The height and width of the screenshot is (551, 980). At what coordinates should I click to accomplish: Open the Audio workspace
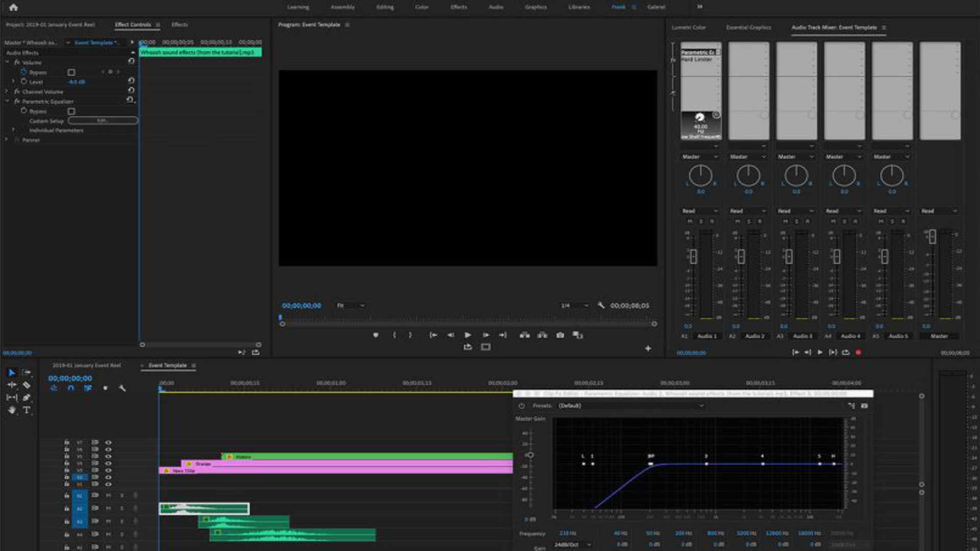point(496,7)
